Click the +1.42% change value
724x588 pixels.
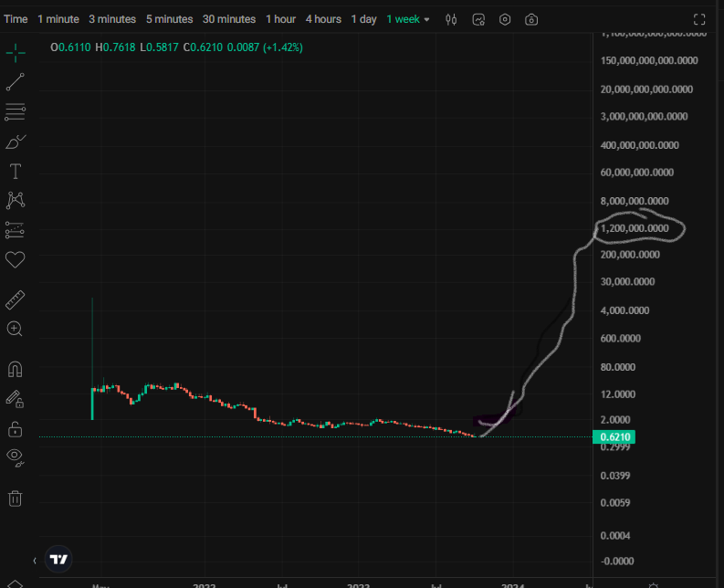click(x=283, y=47)
